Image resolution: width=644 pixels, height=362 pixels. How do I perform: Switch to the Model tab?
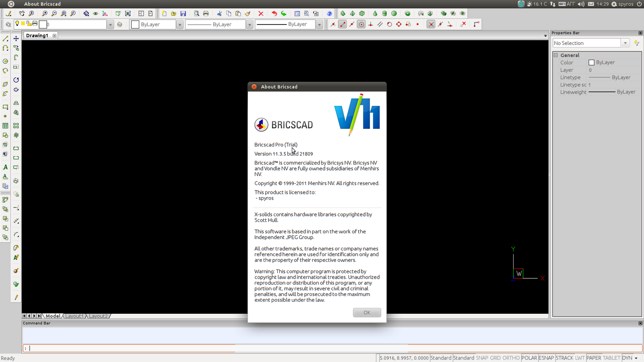point(53,316)
